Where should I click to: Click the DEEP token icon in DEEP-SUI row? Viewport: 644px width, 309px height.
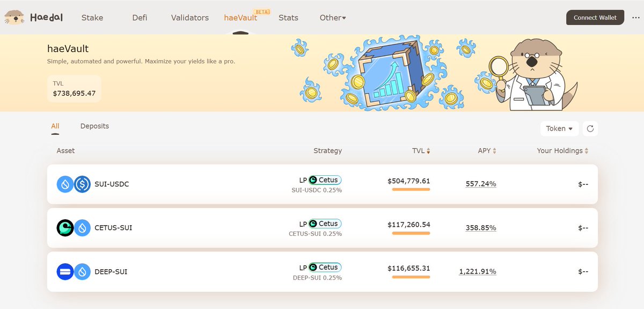tap(65, 271)
